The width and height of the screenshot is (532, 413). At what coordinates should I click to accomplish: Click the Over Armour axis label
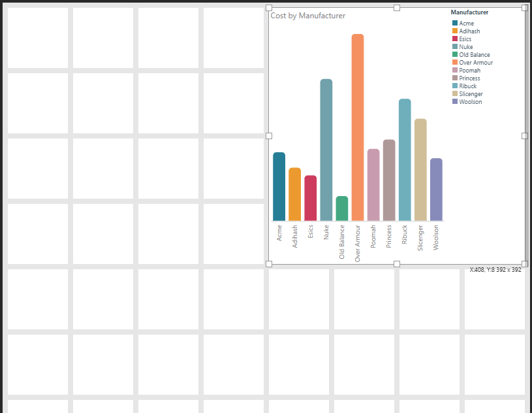[x=358, y=244]
